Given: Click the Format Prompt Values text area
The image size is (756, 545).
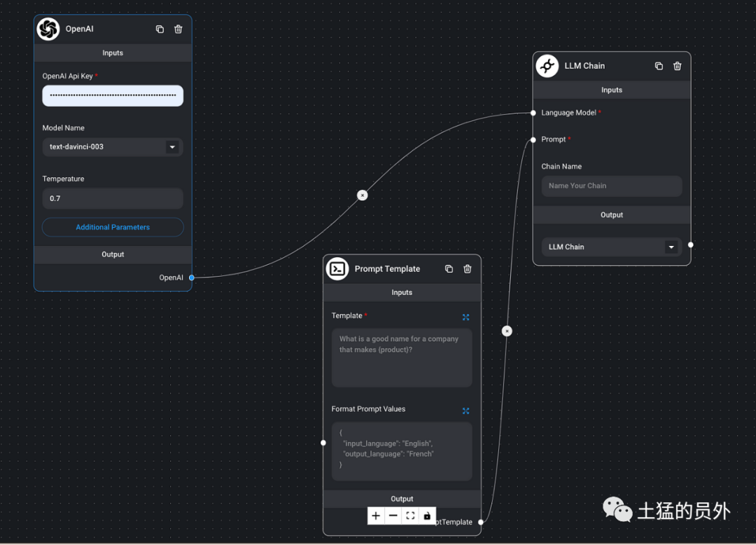Looking at the screenshot, I should [x=402, y=451].
